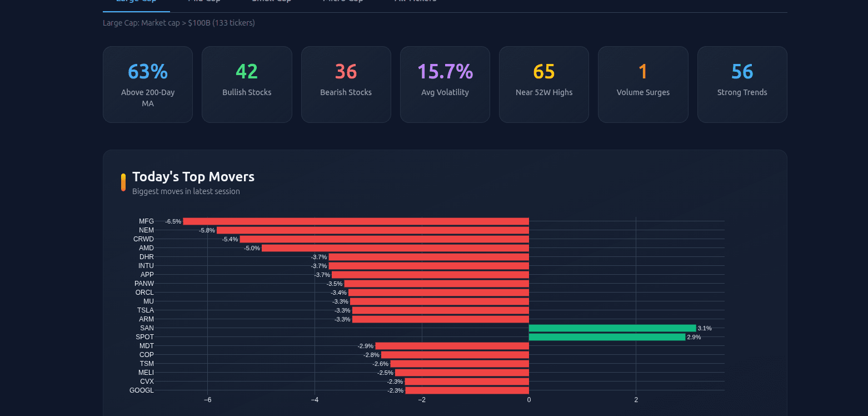Return to the Large Cap tab
Image resolution: width=868 pixels, height=416 pixels.
(x=136, y=2)
